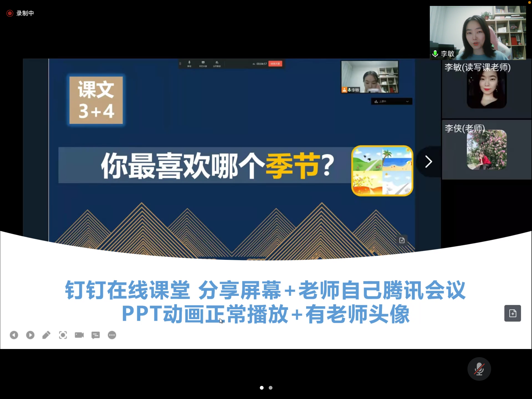Select the 李侠(老师) participant tile

[486, 150]
